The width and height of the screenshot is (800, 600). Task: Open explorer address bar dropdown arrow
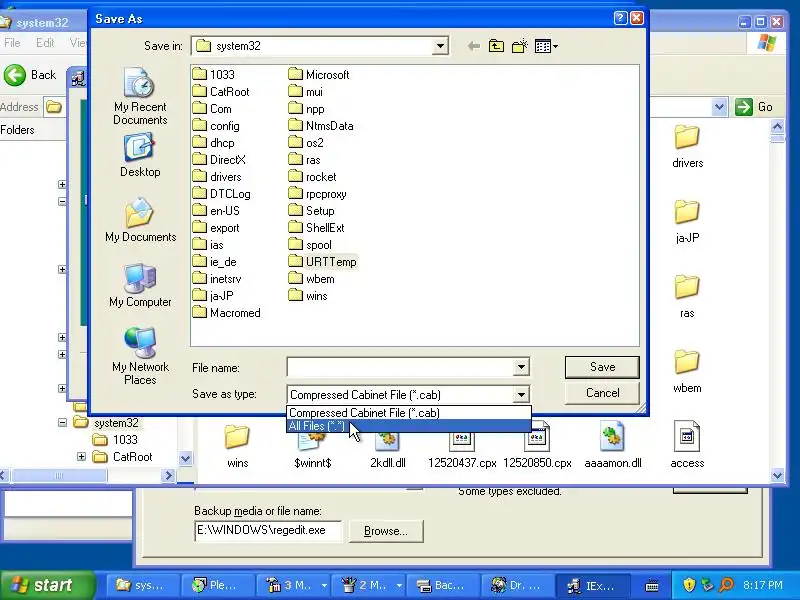719,107
